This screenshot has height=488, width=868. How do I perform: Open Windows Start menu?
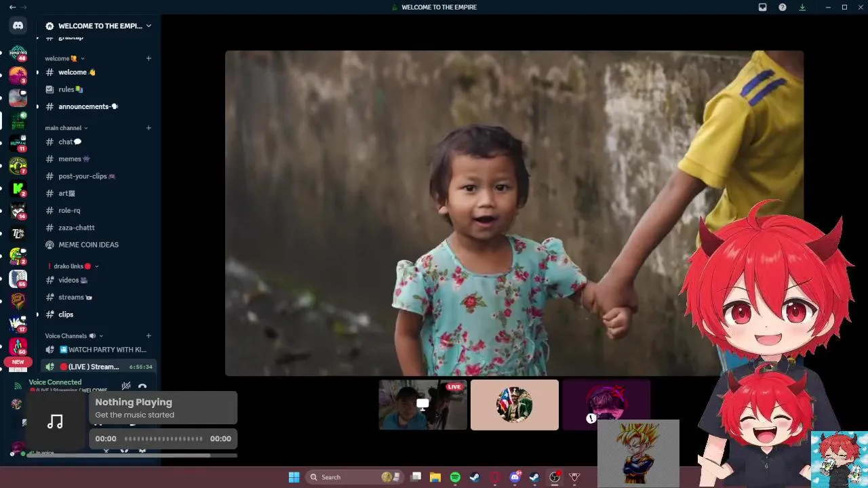(294, 477)
